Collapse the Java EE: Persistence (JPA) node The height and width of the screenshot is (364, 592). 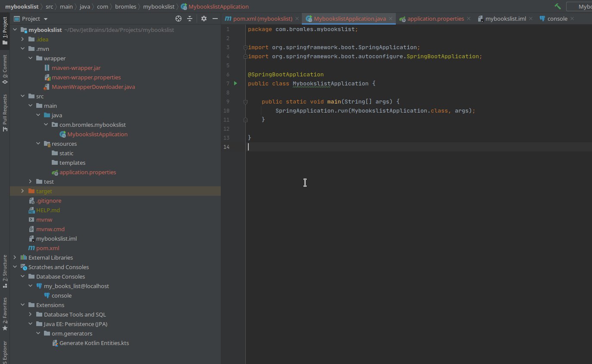pos(31,324)
